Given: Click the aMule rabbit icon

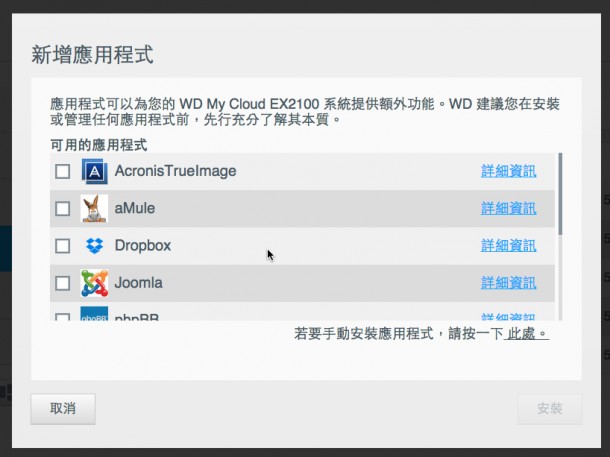Looking at the screenshot, I should 94,208.
